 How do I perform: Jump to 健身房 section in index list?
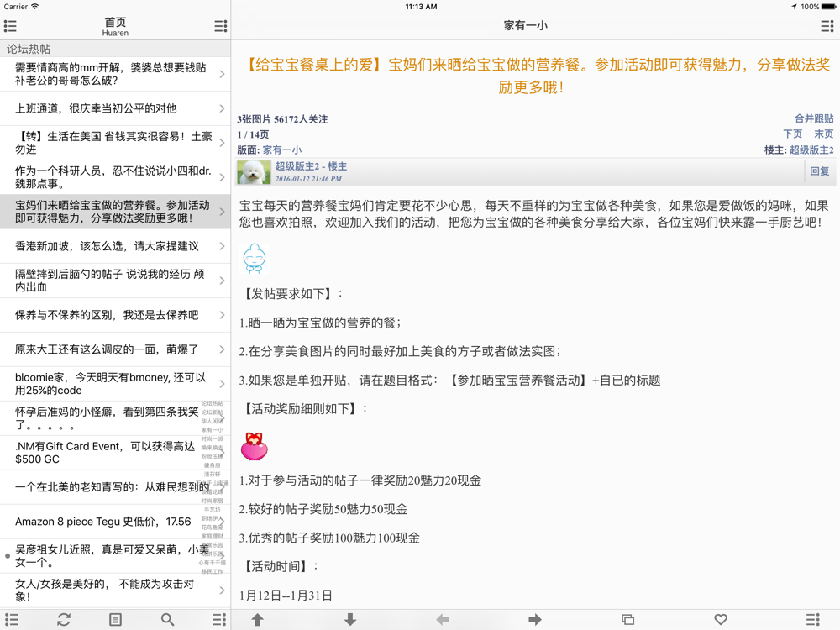[213, 465]
